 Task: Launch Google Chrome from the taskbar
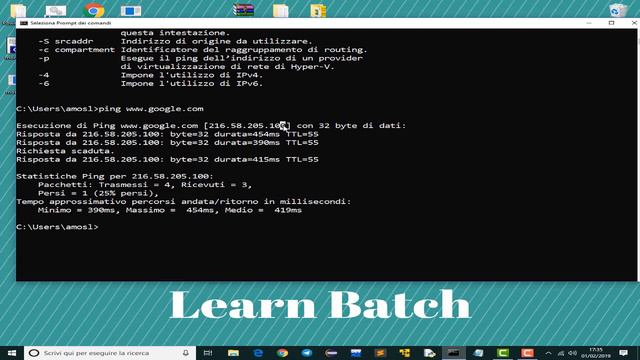[282, 353]
